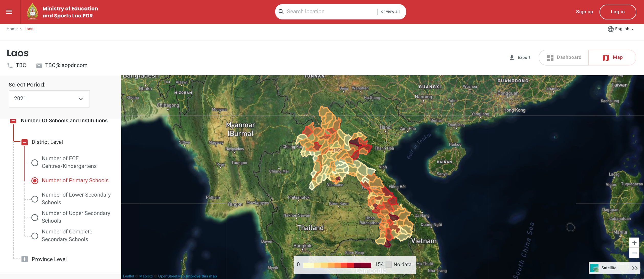Image resolution: width=644 pixels, height=279 pixels.
Task: Click the search magnifier icon
Action: (281, 12)
